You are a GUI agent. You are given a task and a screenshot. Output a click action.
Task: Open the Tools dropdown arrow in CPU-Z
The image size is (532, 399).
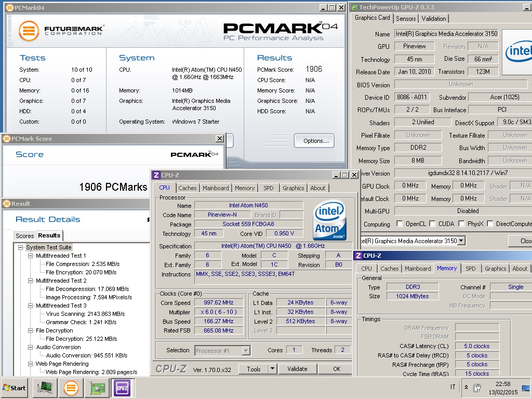[x=272, y=369]
